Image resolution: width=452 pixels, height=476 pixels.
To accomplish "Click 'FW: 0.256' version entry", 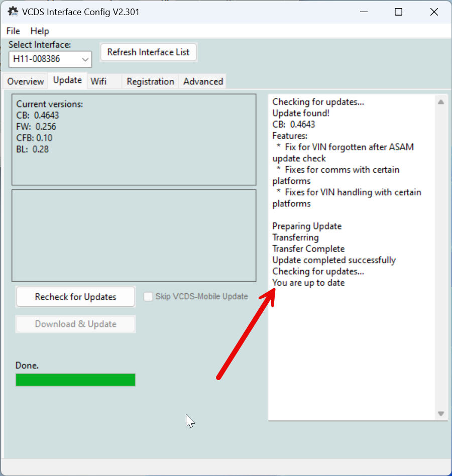I will click(x=36, y=127).
